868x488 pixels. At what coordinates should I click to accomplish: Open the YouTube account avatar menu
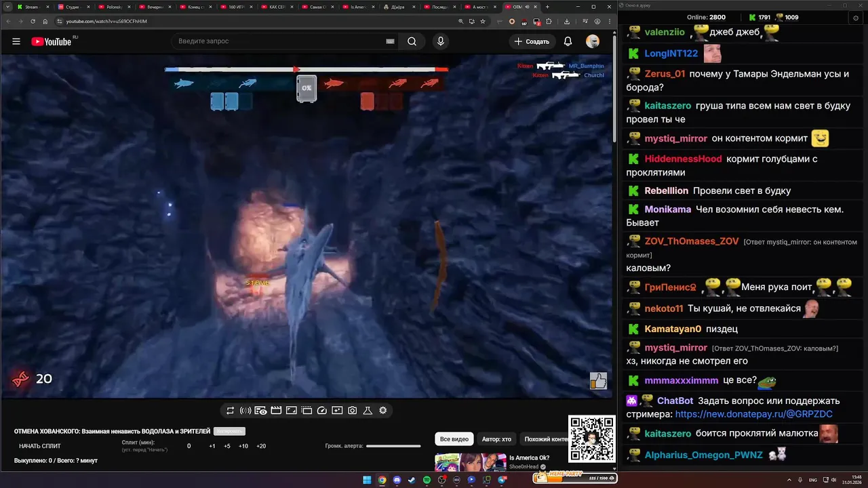click(x=593, y=41)
